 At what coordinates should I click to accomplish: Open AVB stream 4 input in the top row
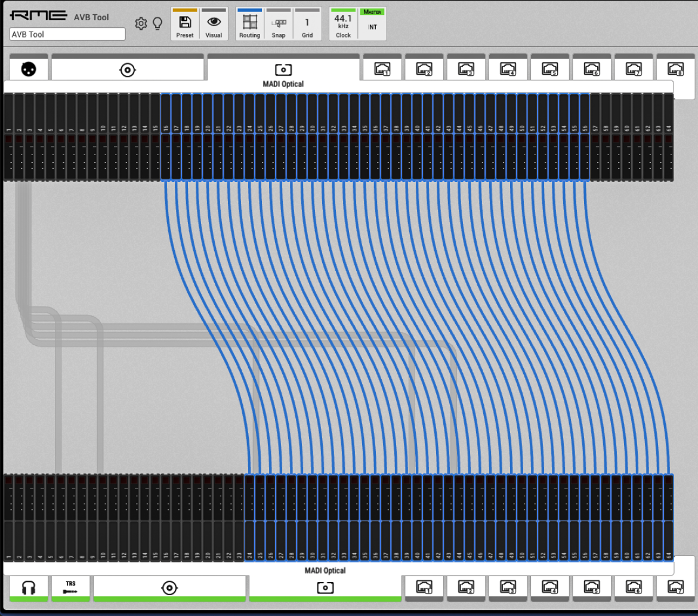click(508, 67)
